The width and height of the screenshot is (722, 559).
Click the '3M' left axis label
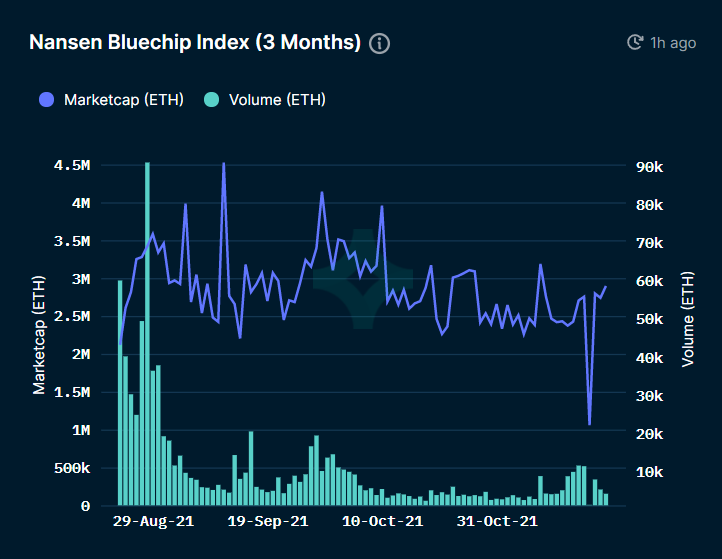(x=81, y=279)
